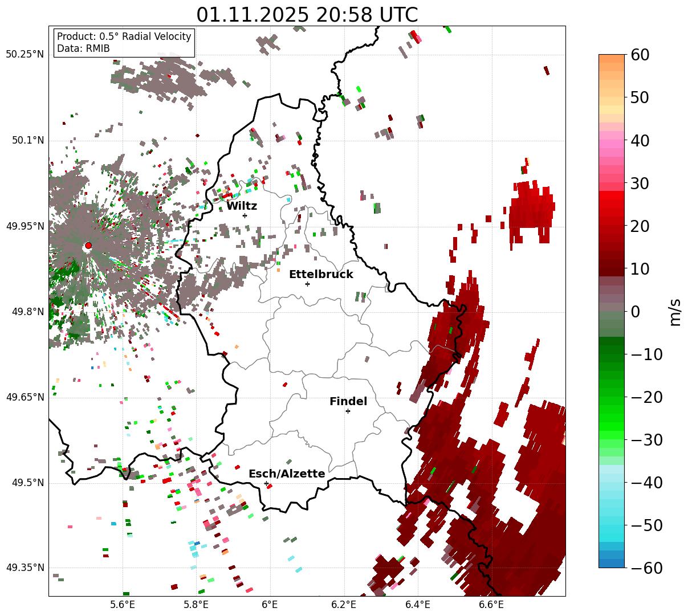This screenshot has width=688, height=616.
Task: Click the 6.6°E longitude label
Action: (x=491, y=605)
